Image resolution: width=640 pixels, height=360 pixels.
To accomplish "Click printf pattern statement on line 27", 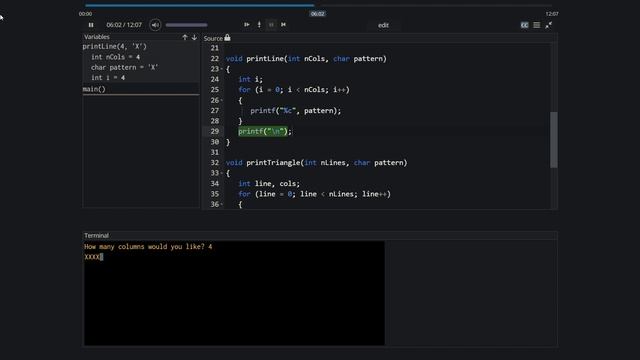I will pyautogui.click(x=296, y=111).
